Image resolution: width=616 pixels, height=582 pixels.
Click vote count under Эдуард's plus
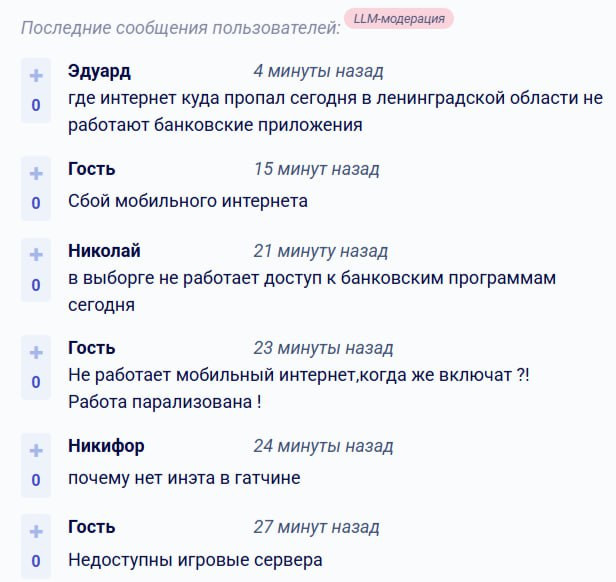(x=36, y=105)
